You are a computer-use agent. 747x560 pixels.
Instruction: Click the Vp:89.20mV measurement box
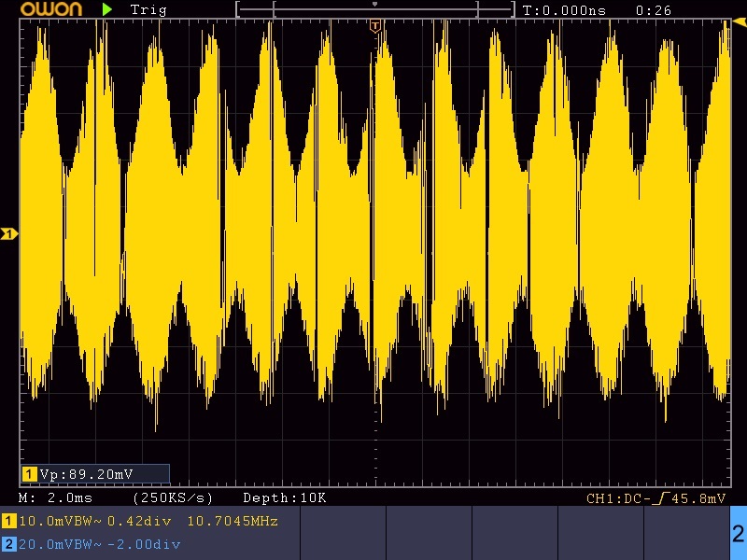coord(95,474)
